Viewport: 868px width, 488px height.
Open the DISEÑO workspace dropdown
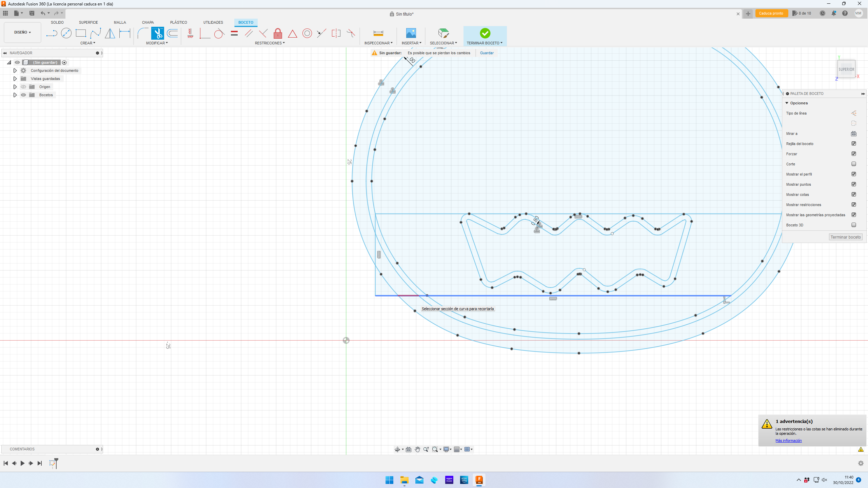[x=22, y=33]
